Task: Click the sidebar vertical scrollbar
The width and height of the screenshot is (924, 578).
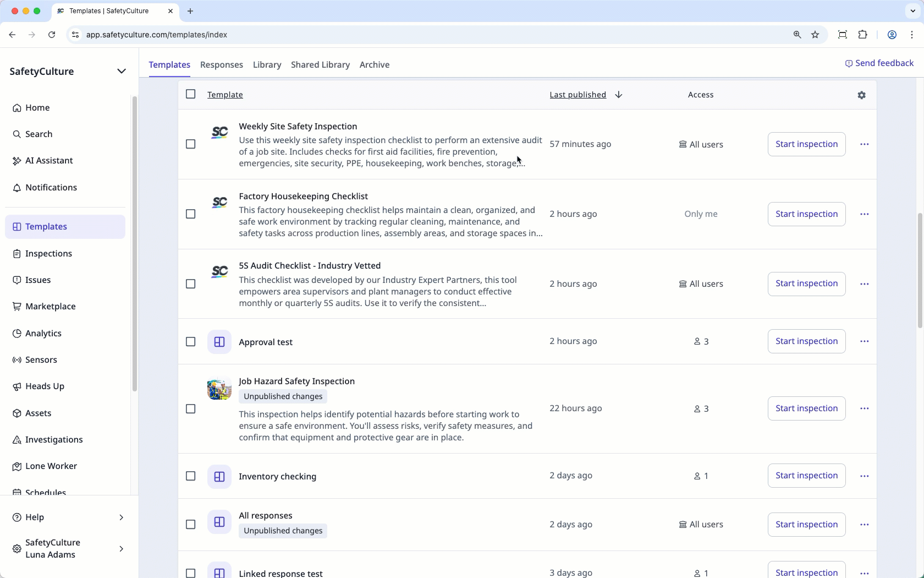Action: pos(134,243)
